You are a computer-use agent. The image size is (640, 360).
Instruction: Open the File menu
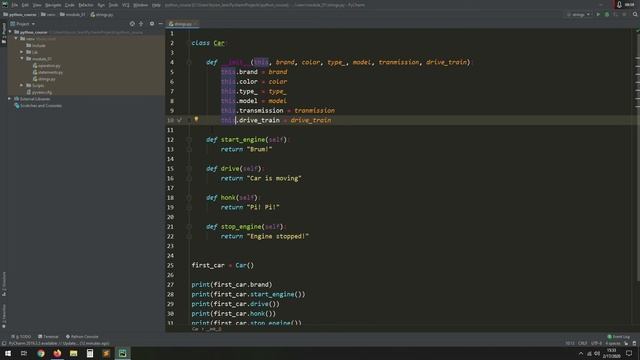point(15,5)
